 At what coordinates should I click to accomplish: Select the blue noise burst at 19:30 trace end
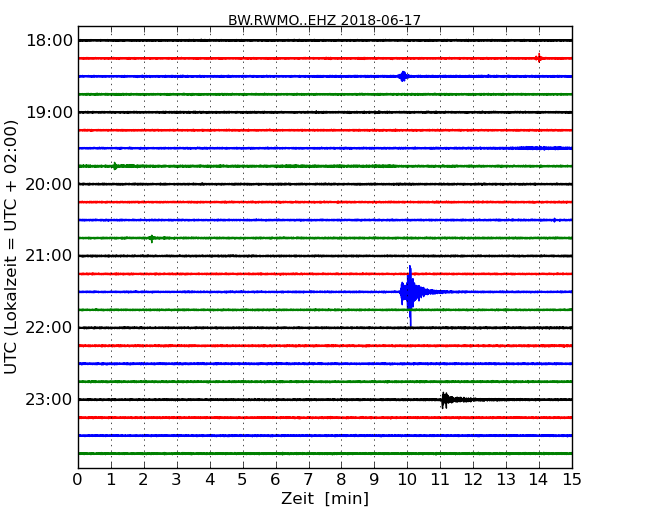[x=543, y=148]
